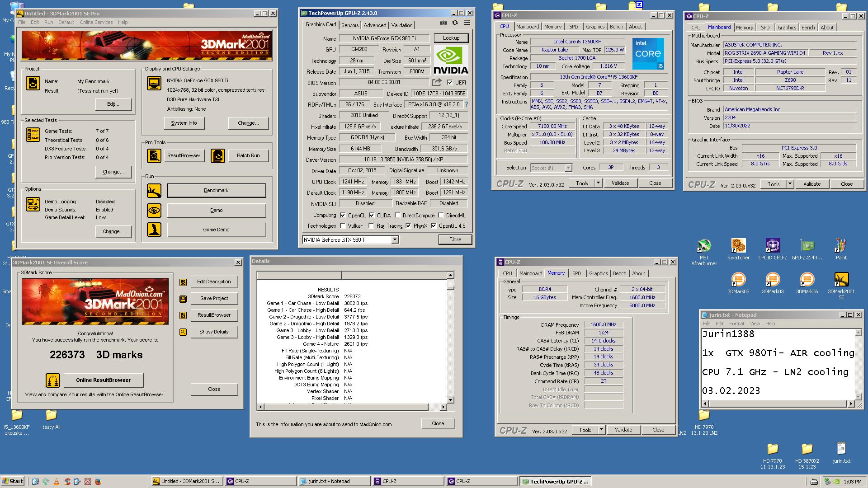Click the Lookup button in GPU-Z

click(x=451, y=38)
